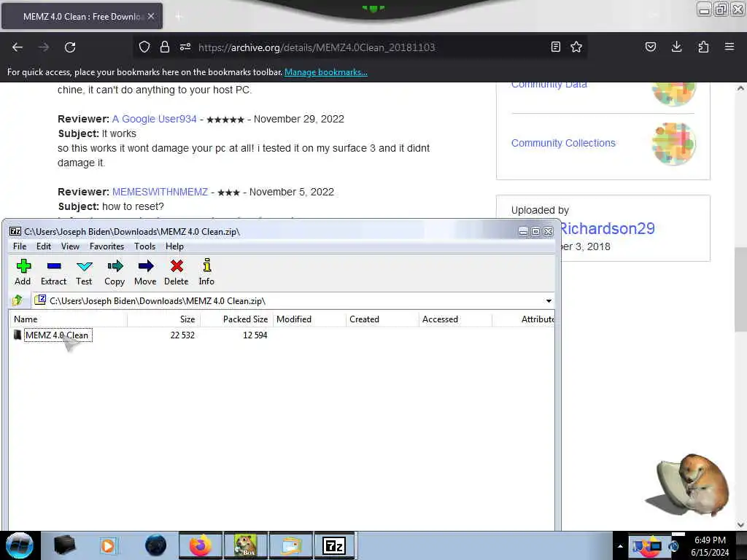Sort by the Accessed column header
This screenshot has height=560, width=747.
[455, 319]
